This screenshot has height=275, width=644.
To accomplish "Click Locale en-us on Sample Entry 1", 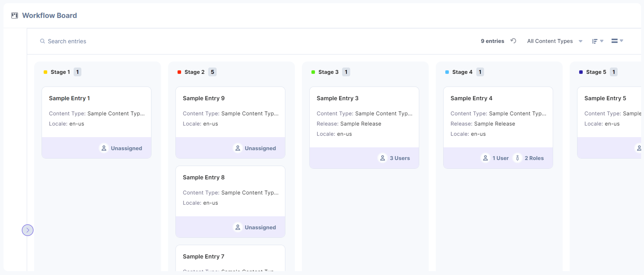I will click(x=66, y=124).
